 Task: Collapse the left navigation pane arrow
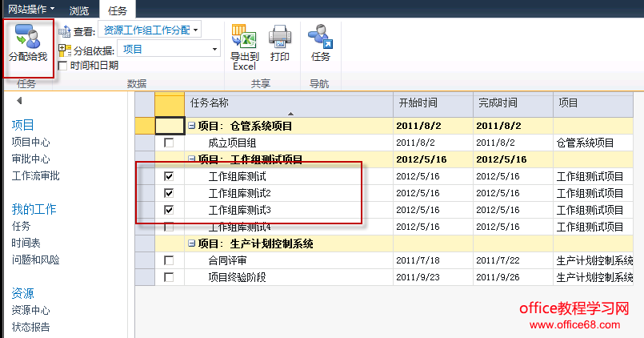coord(19,101)
